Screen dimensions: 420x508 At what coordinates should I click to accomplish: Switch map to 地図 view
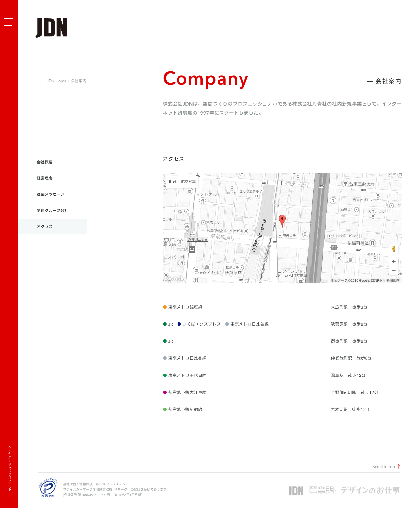[x=172, y=182]
